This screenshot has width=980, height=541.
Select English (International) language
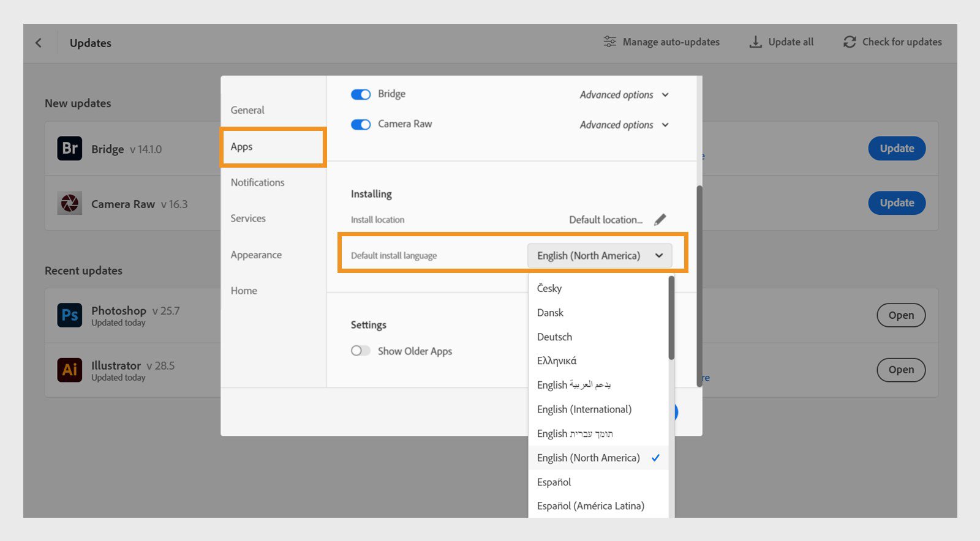[x=598, y=409]
